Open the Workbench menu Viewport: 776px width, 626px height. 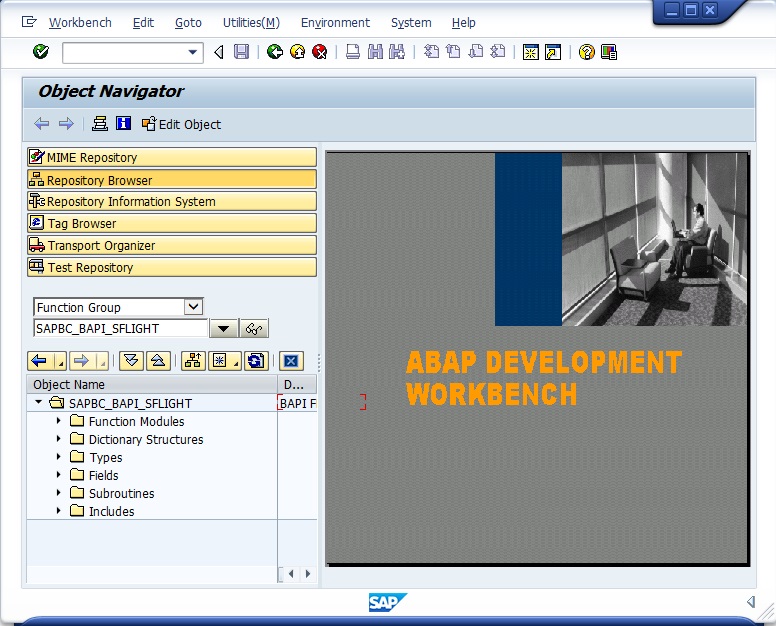(x=80, y=23)
